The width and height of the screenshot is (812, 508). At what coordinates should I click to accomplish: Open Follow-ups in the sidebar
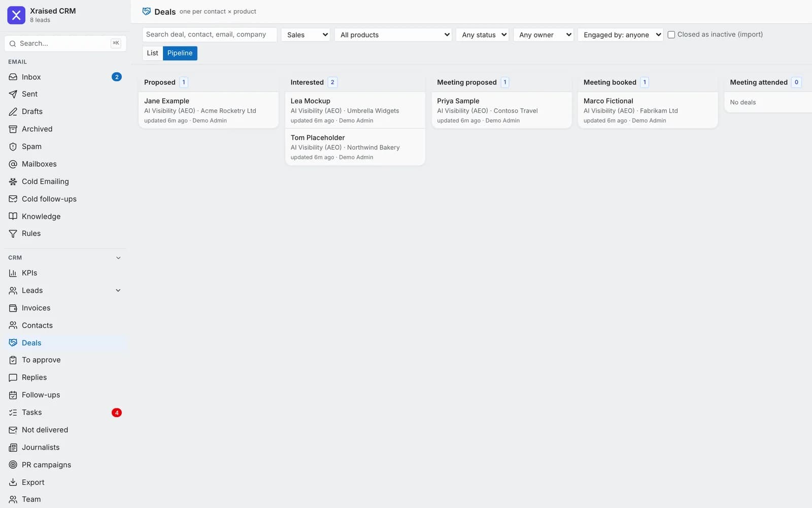pyautogui.click(x=65, y=395)
